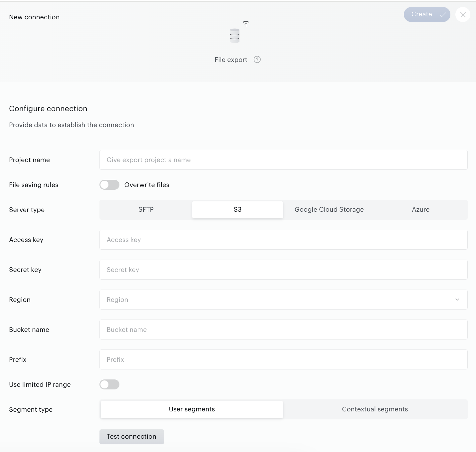Open the File export help question mark
476x452 pixels.
click(x=257, y=60)
